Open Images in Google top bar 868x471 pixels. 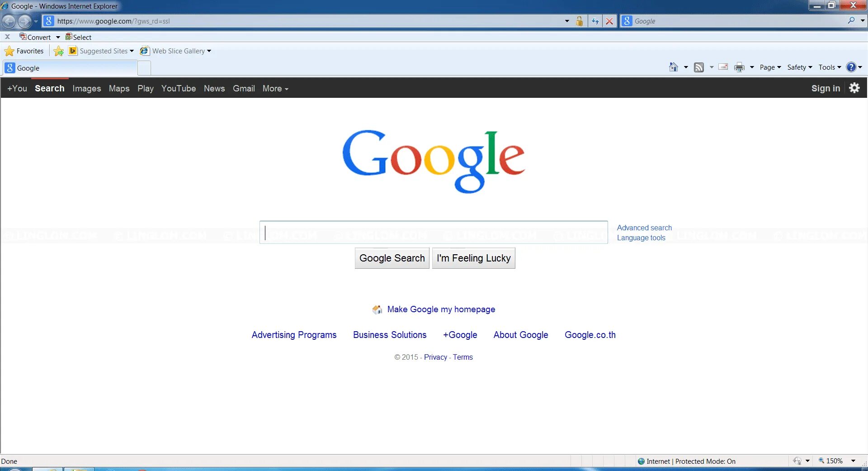tap(87, 88)
